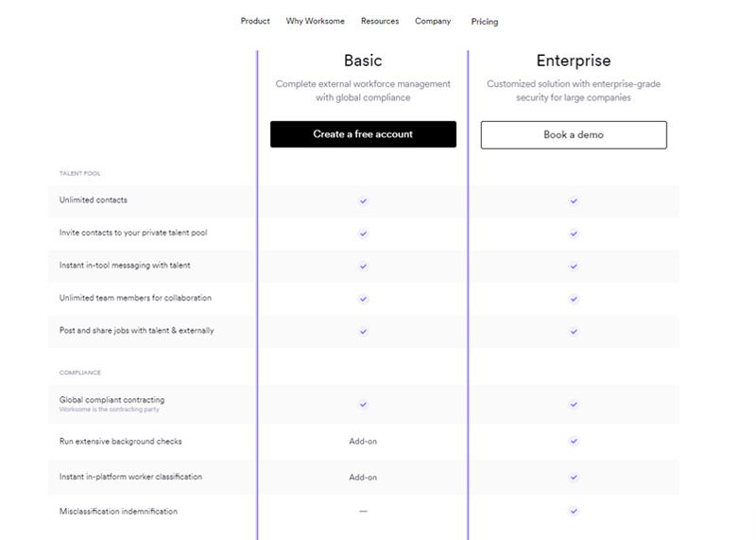Click Enterprise checkmark for Unlimited contacts
This screenshot has height=540, width=756.
(x=574, y=200)
